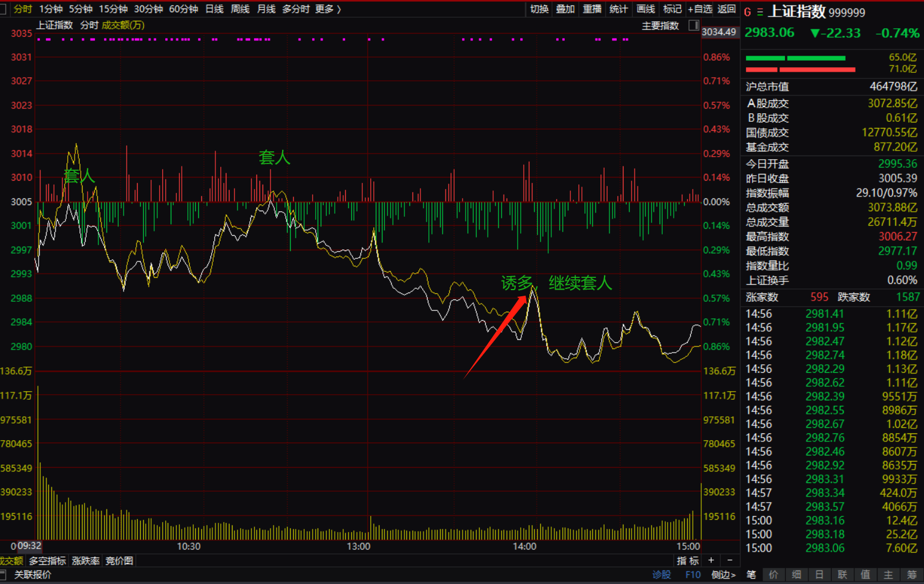Select the 笔 tick detail icon
Image resolution: width=924 pixels, height=584 pixels.
pos(751,574)
